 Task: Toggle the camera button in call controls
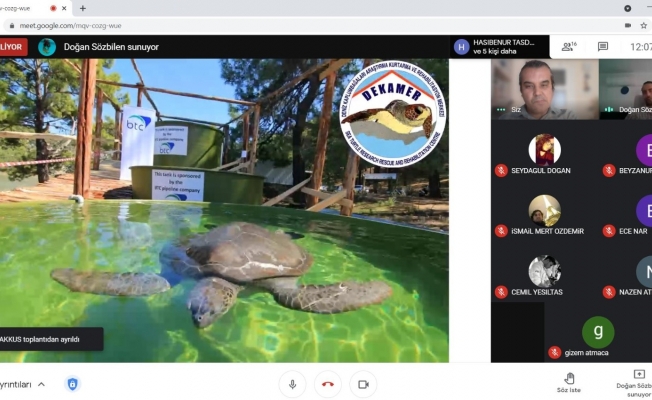click(x=363, y=383)
